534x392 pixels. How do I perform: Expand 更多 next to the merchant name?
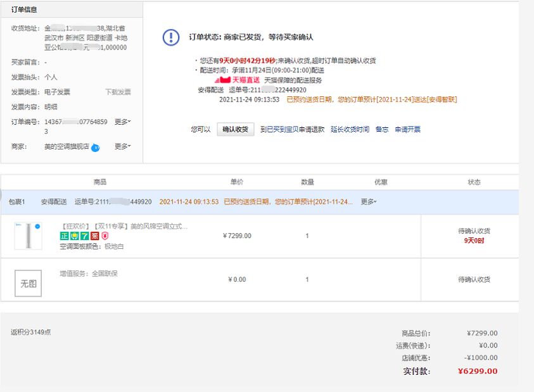pos(123,146)
